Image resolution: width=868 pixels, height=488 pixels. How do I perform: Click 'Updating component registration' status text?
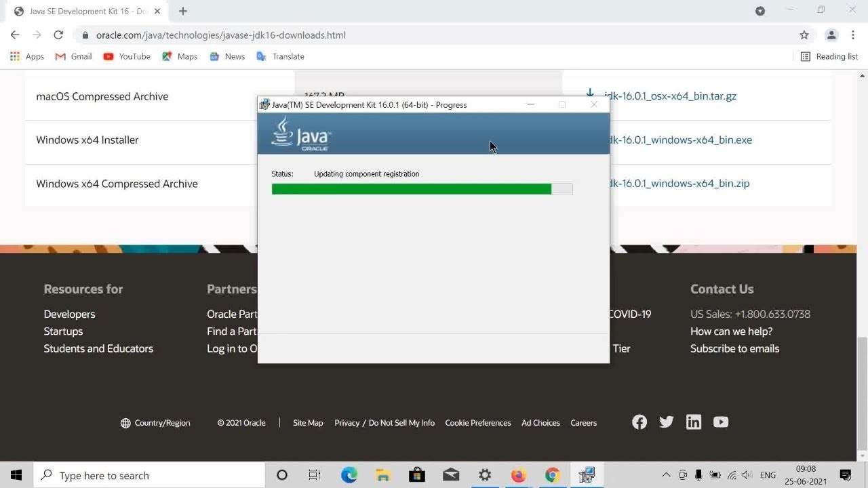[366, 174]
